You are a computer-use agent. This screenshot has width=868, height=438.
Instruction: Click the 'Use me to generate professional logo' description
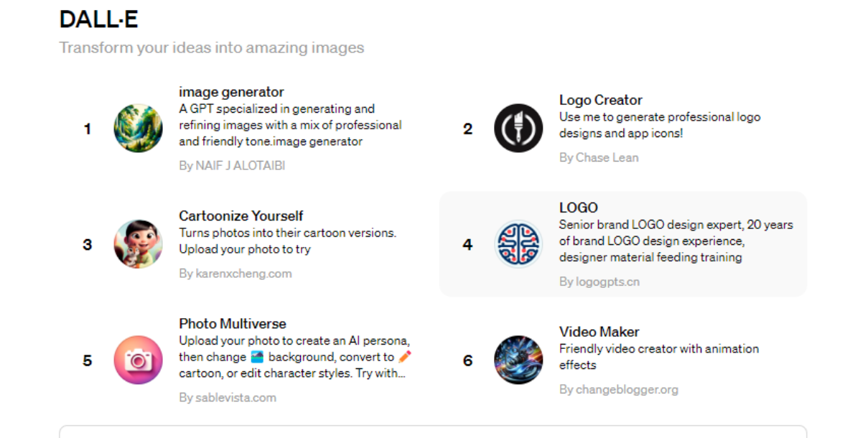[x=660, y=125]
